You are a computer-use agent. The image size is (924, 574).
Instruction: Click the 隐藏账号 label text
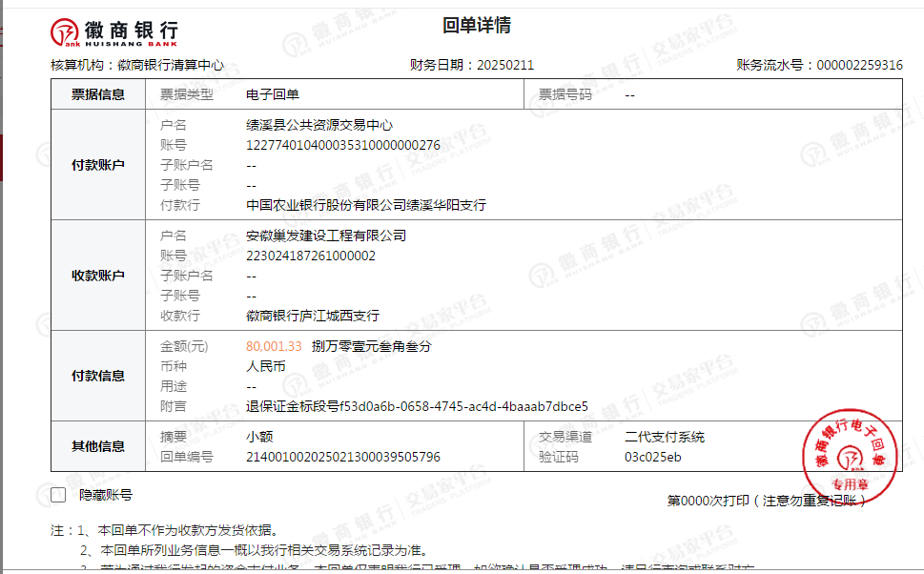tap(105, 495)
